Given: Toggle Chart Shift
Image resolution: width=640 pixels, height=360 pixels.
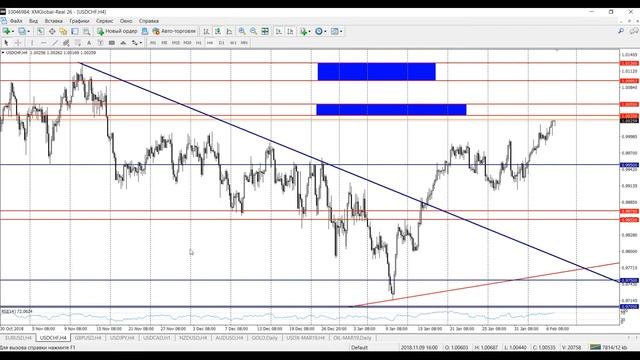Looking at the screenshot, I should pos(290,31).
